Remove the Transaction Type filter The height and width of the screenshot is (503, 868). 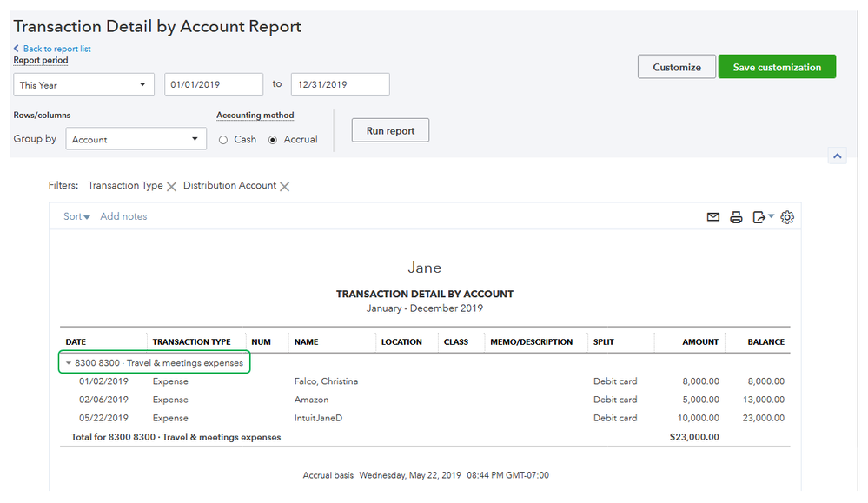171,186
